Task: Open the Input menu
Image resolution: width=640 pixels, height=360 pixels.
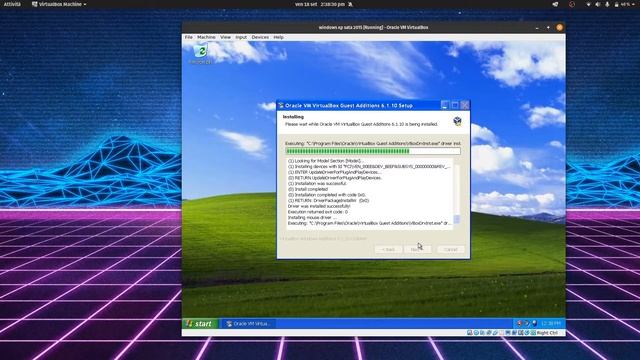Action: coord(241,37)
